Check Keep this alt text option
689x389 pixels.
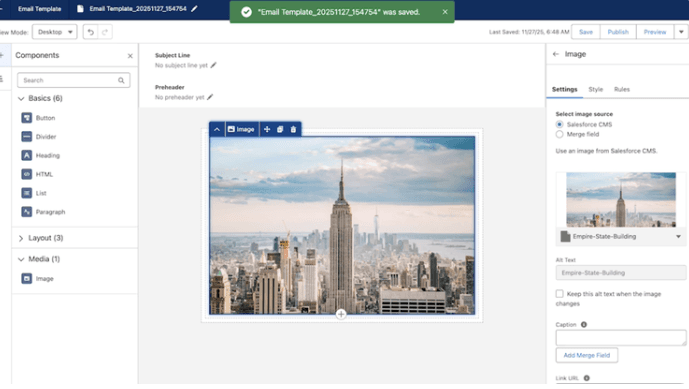click(559, 294)
